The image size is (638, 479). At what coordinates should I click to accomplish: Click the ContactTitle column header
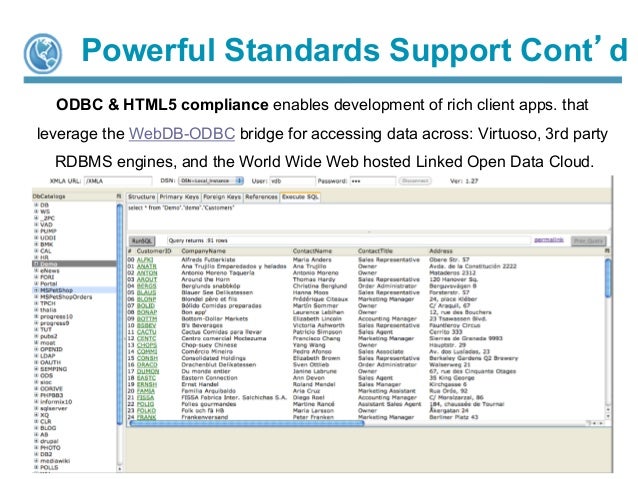[x=375, y=251]
